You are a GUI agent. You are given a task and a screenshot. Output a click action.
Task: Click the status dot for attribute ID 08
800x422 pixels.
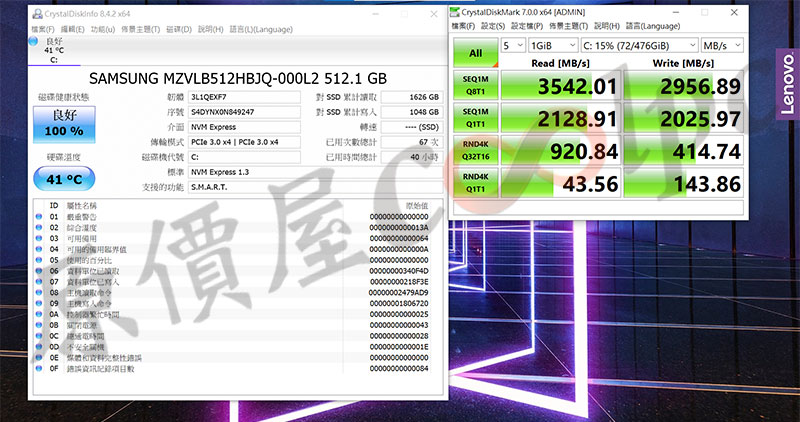click(x=39, y=293)
